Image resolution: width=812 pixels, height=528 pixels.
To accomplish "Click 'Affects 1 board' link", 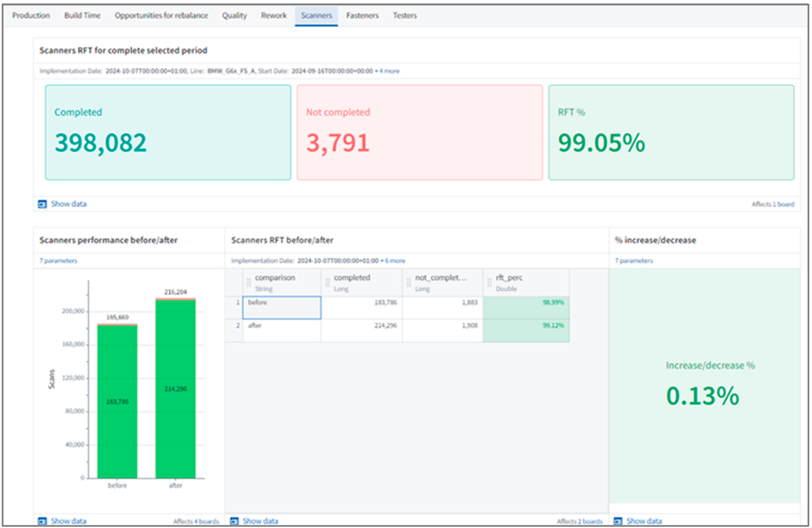I will coord(773,204).
